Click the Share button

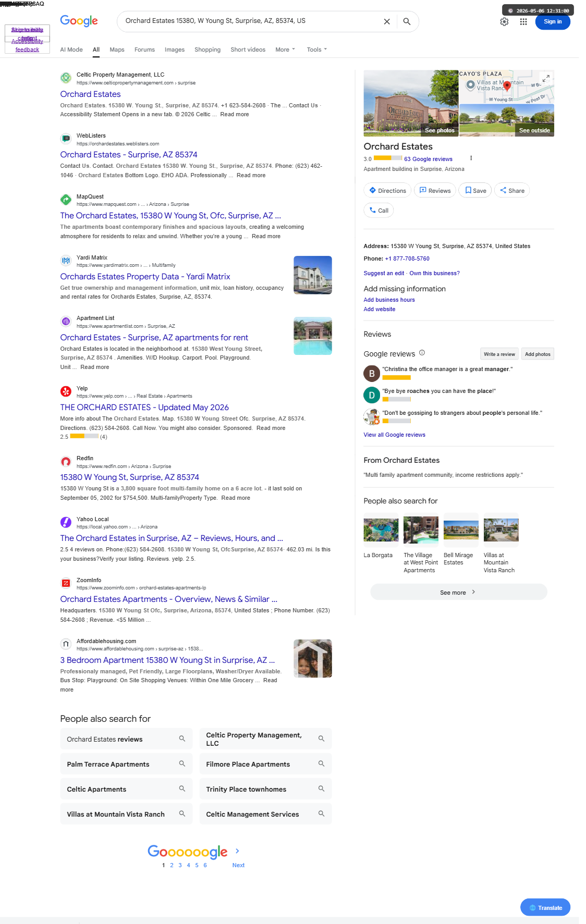pyautogui.click(x=512, y=190)
